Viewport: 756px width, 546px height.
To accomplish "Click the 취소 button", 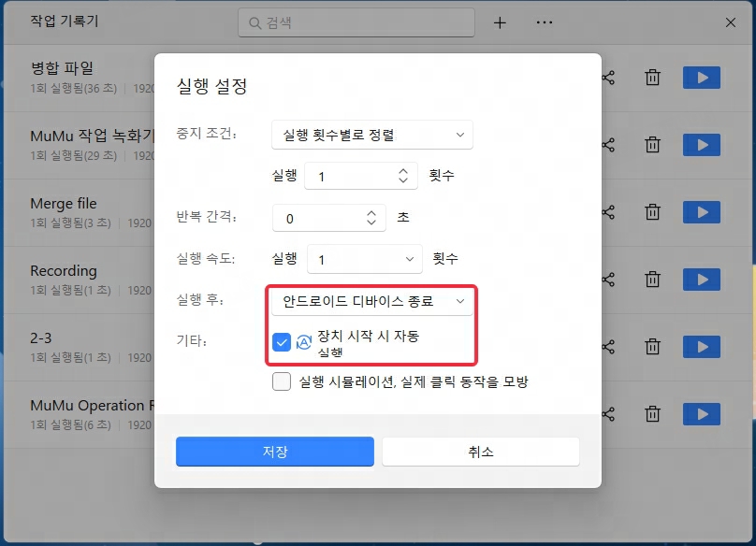I will [x=481, y=452].
